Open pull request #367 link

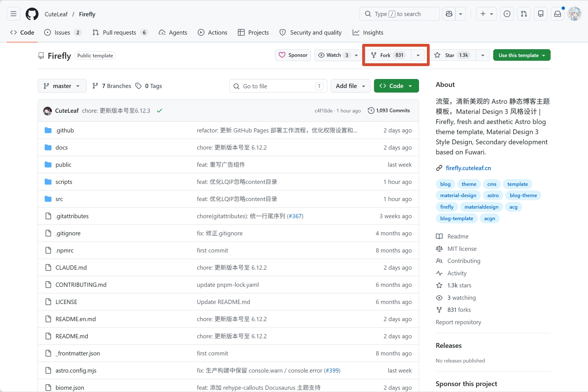pyautogui.click(x=295, y=216)
